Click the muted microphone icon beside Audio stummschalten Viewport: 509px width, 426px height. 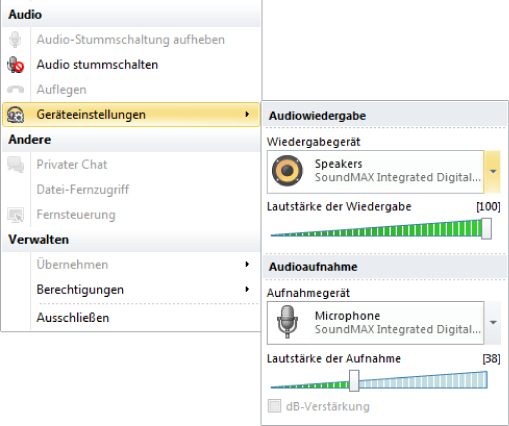click(x=15, y=65)
